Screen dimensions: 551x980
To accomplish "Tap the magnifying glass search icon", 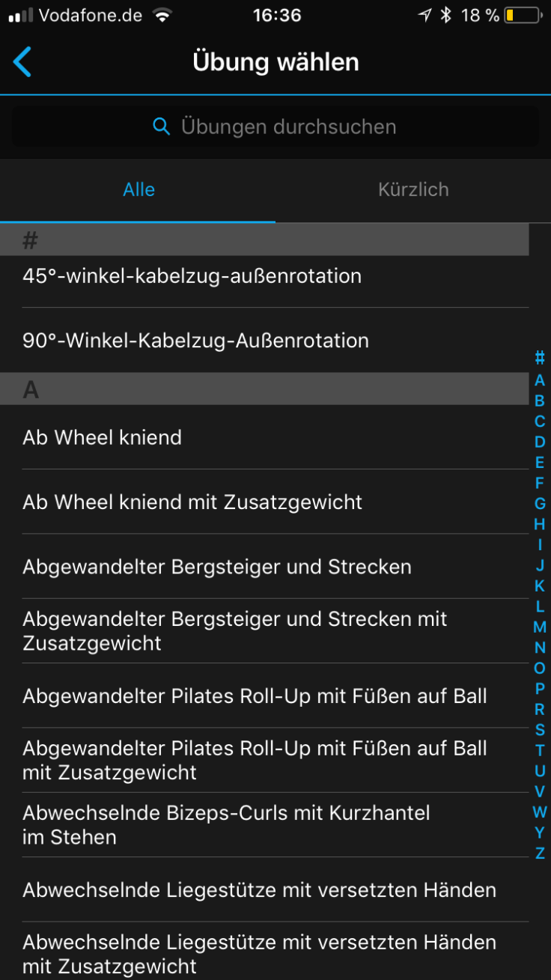I will click(161, 126).
